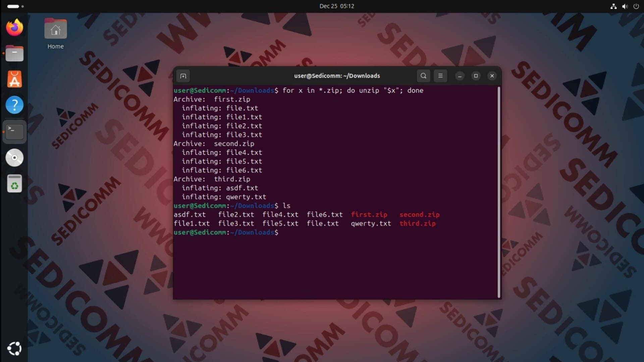Viewport: 644px width, 362px height.
Task: Open the Trash in the dock
Action: 14,184
